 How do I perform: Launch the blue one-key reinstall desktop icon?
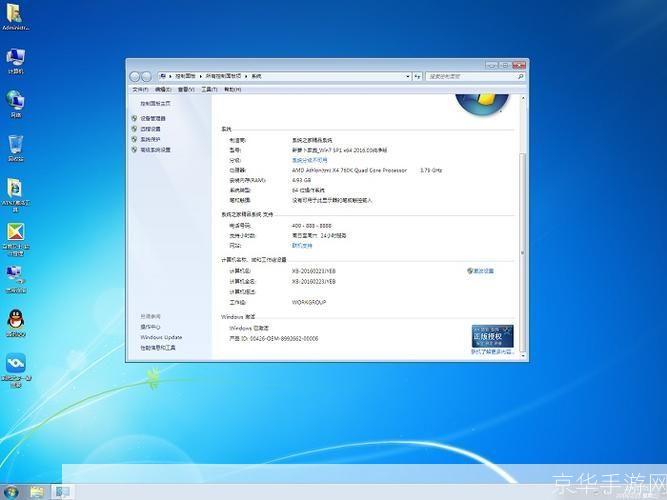point(16,369)
